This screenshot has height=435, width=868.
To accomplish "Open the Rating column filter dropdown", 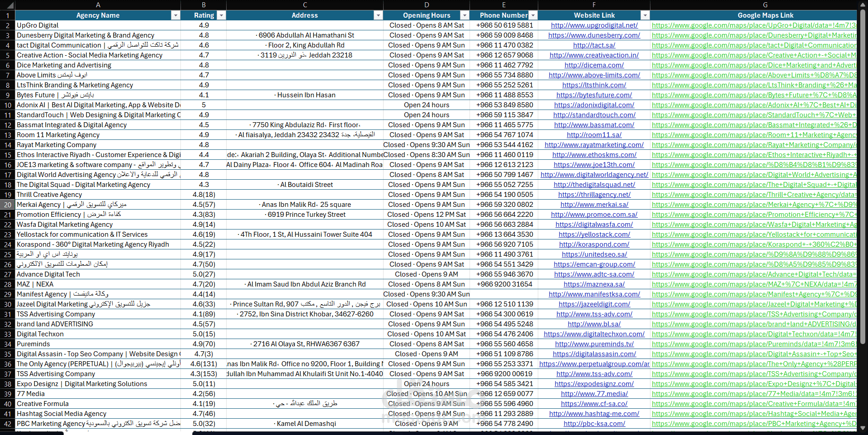I will coord(221,15).
